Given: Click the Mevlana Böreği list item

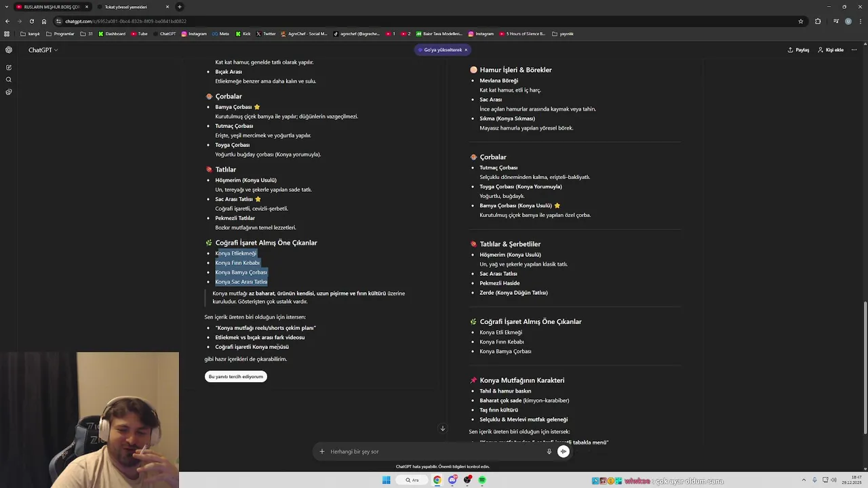Looking at the screenshot, I should 498,81.
